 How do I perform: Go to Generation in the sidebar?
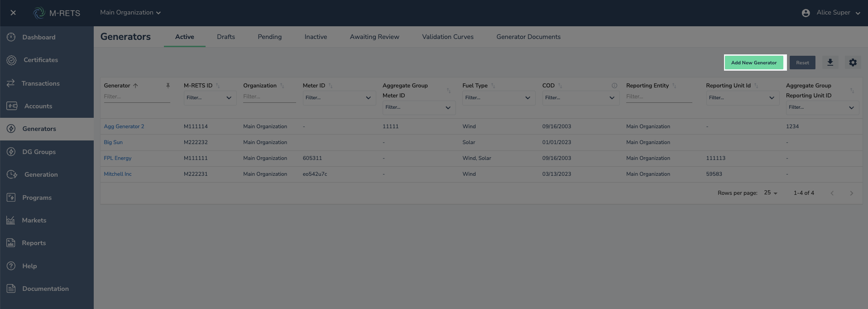(x=47, y=174)
